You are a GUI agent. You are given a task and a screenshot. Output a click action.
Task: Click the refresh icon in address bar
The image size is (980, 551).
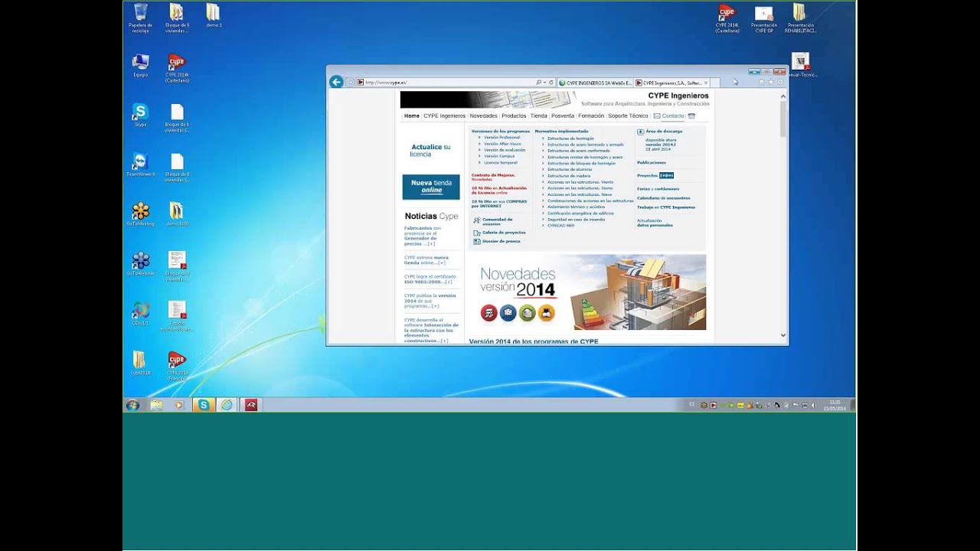(x=551, y=82)
